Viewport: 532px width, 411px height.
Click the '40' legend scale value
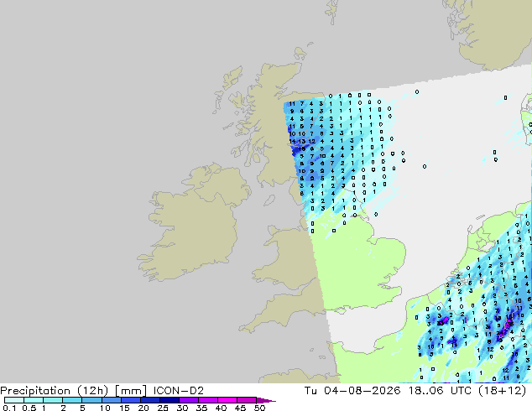tap(221, 408)
